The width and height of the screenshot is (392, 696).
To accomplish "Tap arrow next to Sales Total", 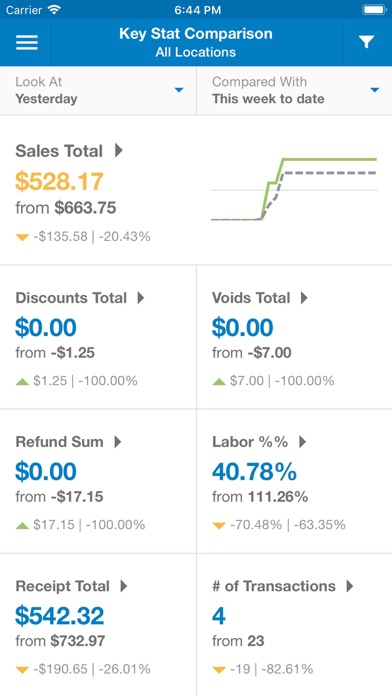I will point(119,150).
